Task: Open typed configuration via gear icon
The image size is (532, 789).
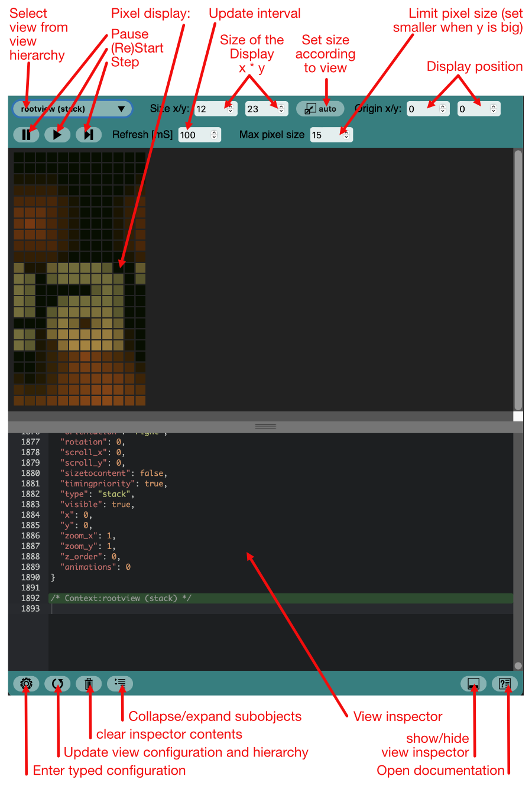Action: (26, 684)
